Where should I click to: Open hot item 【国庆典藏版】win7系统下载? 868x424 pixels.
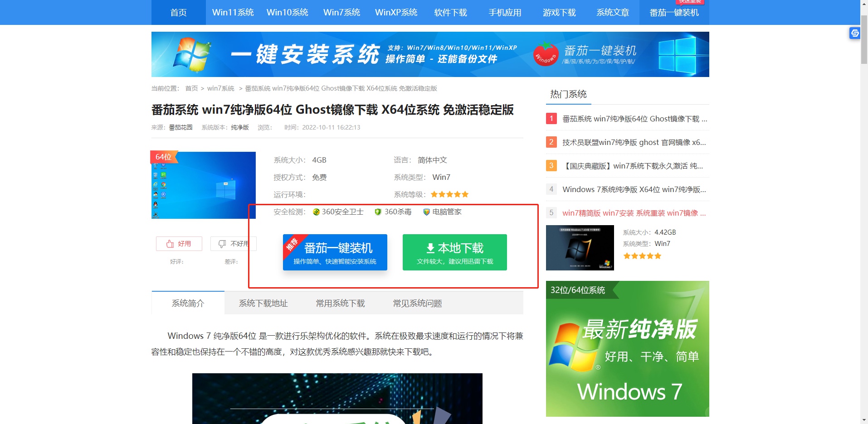coord(633,166)
